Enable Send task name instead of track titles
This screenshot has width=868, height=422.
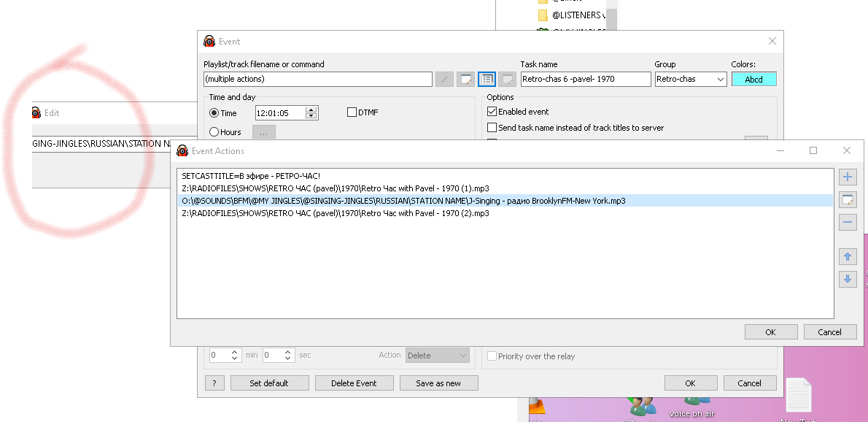(x=492, y=128)
